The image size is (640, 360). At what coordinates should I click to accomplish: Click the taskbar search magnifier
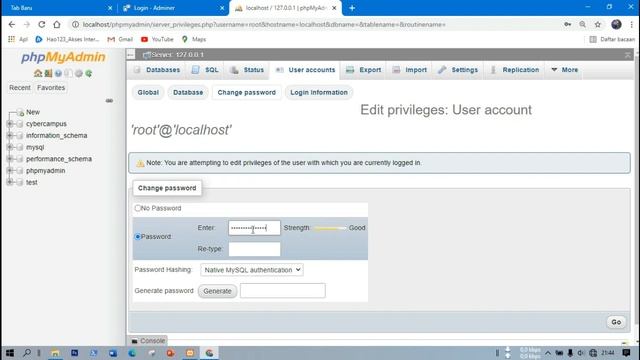tap(27, 353)
